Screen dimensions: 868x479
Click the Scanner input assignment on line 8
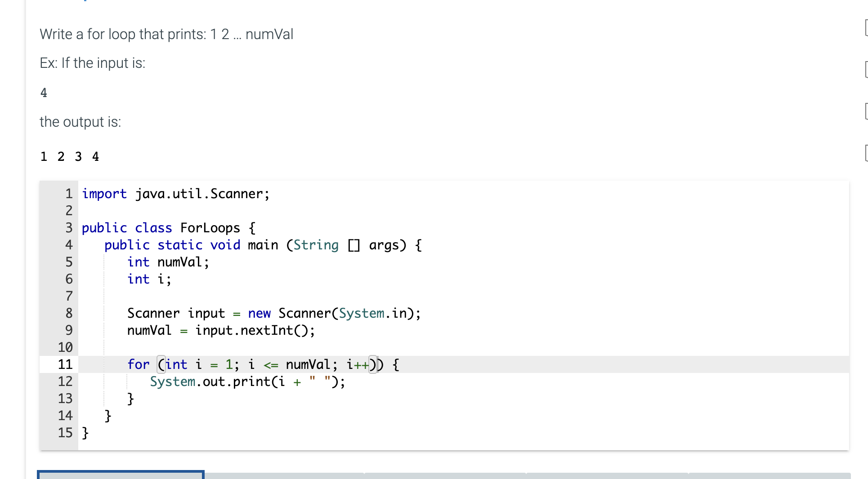(273, 313)
